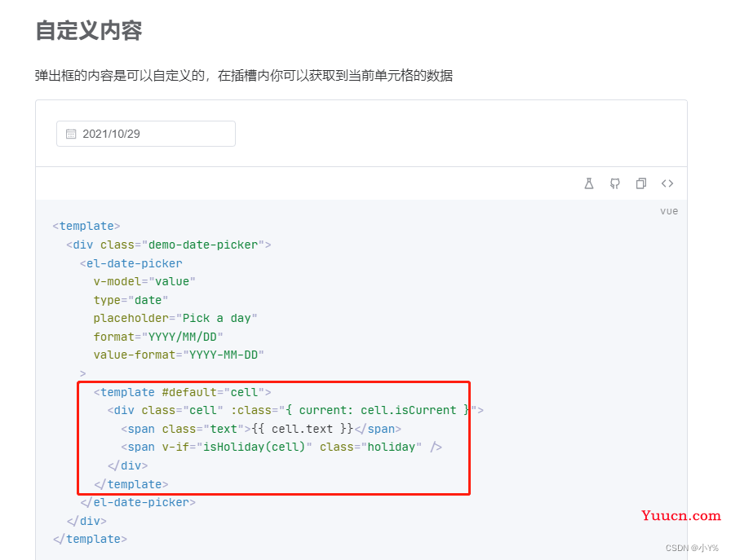Click the div class="cell" :class line
Screen dimensions: 731x560
click(295, 411)
